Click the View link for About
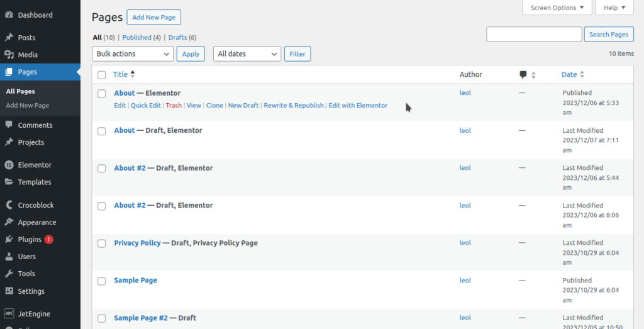 pos(194,105)
